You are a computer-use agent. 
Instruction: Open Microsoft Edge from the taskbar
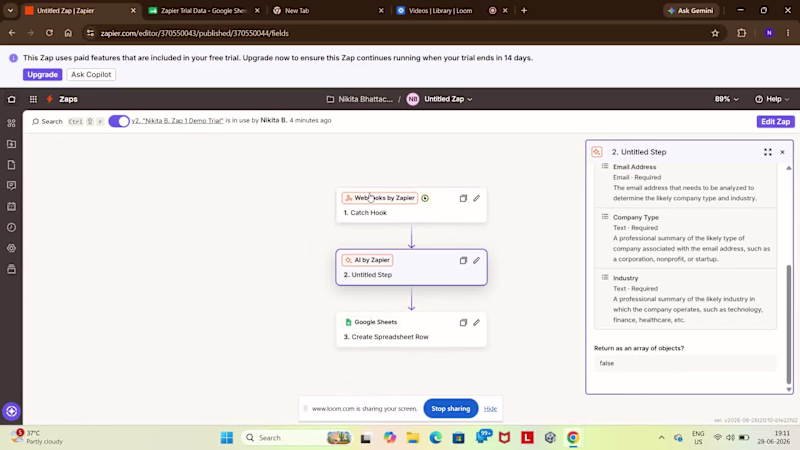436,438
